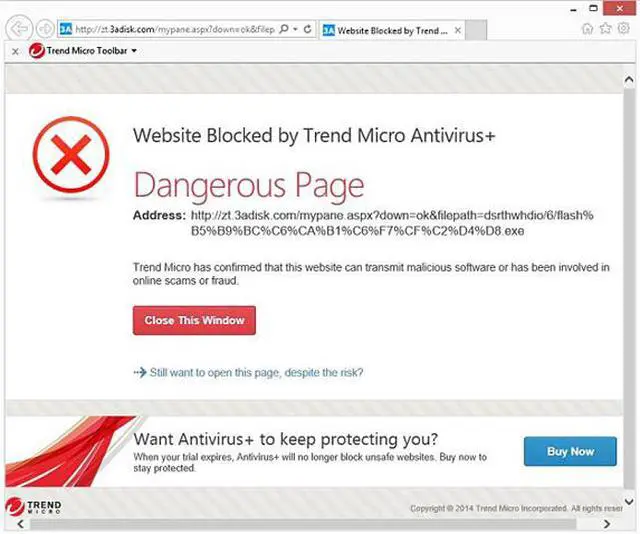640x534 pixels.
Task: Expand the Trend Micro Toolbar dropdown arrow
Action: coord(134,51)
